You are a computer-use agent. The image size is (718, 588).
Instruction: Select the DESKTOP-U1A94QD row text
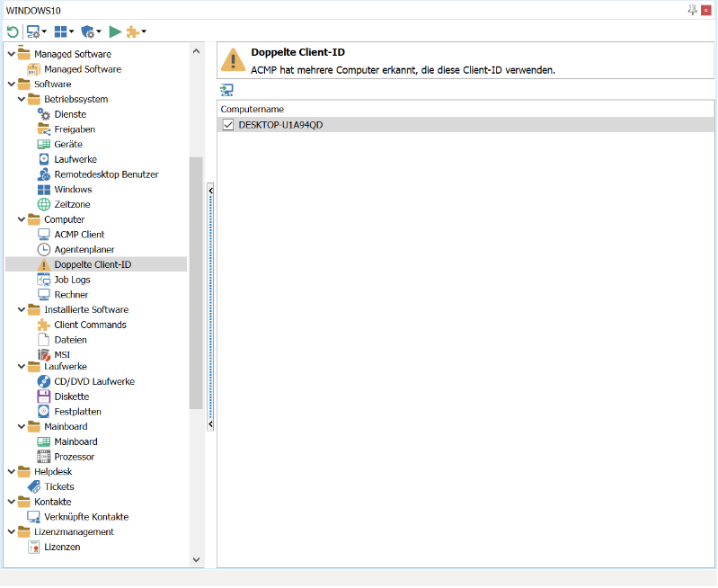coord(280,125)
